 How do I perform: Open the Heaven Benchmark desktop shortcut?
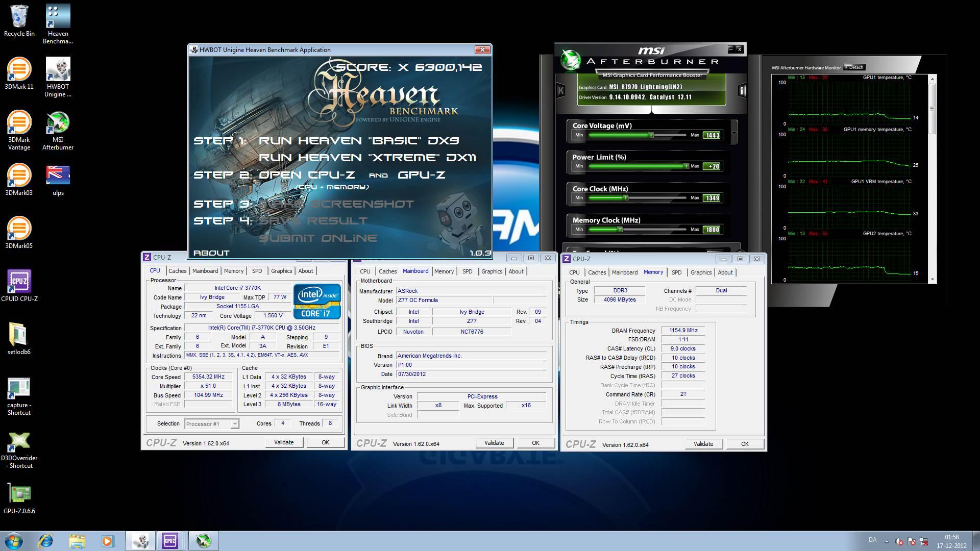tap(58, 24)
